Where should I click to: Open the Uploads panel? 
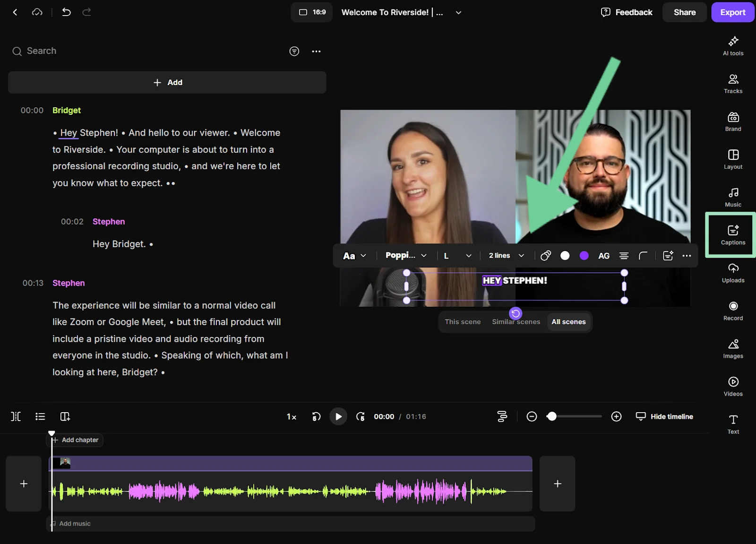pyautogui.click(x=733, y=273)
